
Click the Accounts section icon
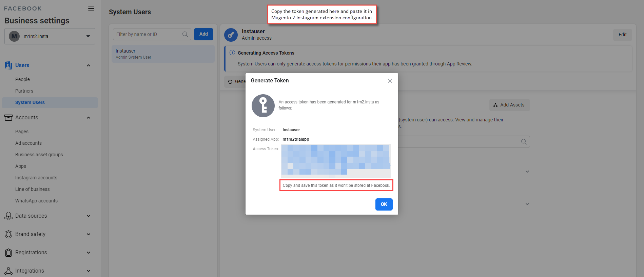tap(8, 118)
